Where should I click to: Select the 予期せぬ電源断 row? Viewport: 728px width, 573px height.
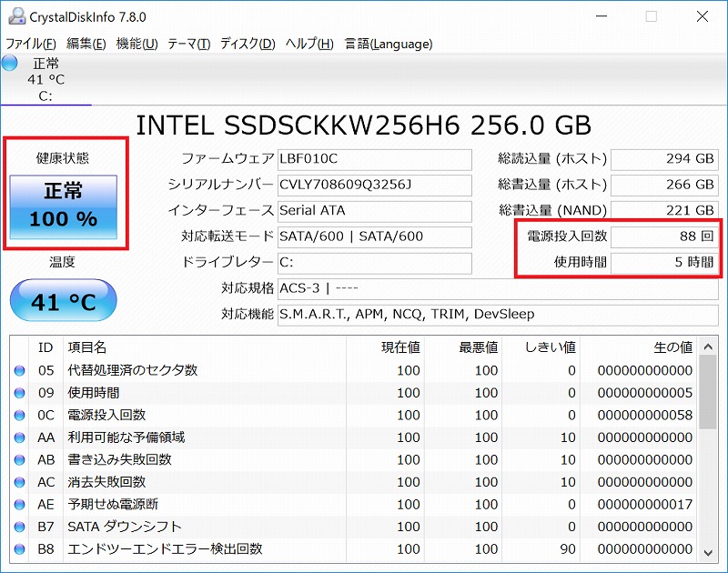354,505
